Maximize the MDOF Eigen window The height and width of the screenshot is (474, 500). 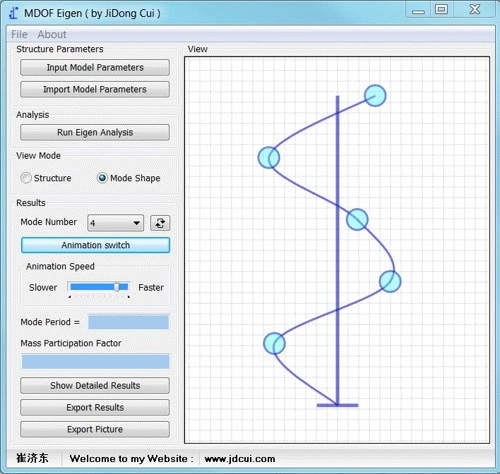click(x=441, y=9)
